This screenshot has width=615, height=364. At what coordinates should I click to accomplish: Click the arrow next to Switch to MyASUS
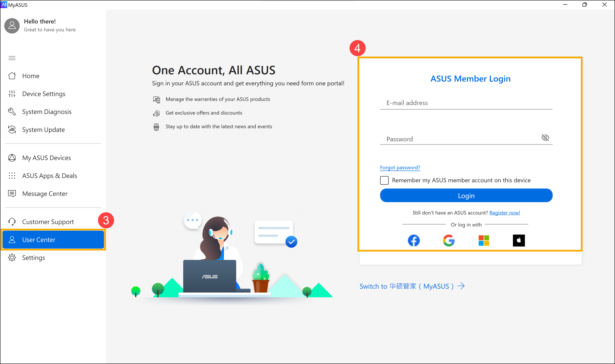click(461, 286)
